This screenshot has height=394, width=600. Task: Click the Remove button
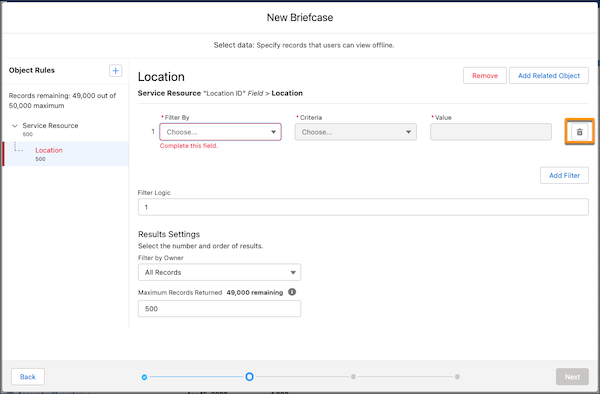485,76
